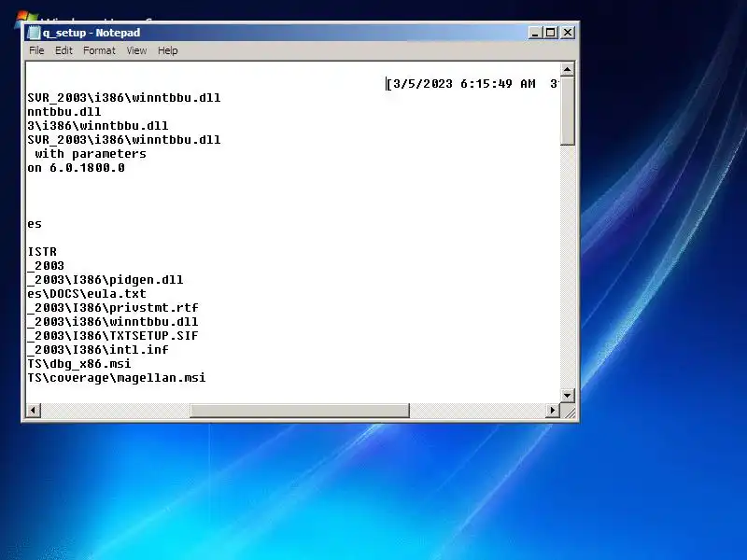This screenshot has width=747, height=560.
Task: Click the Notepad icon in title bar
Action: click(x=34, y=33)
